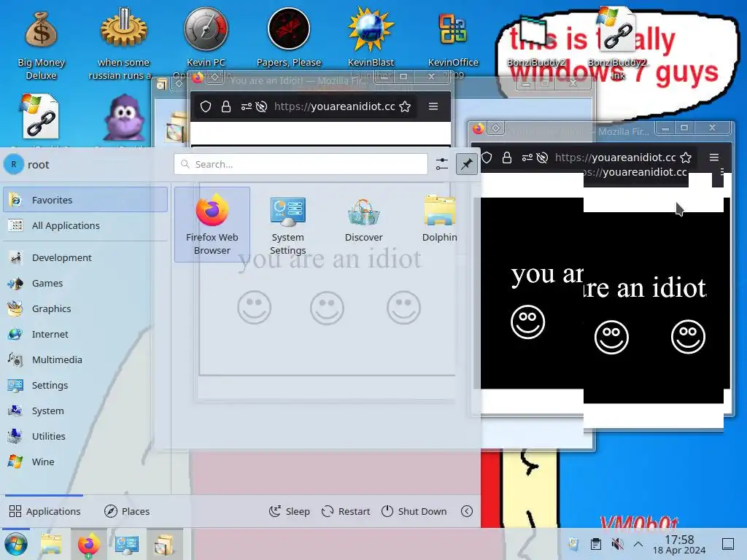
Task: Select Favorites category
Action: click(85, 200)
